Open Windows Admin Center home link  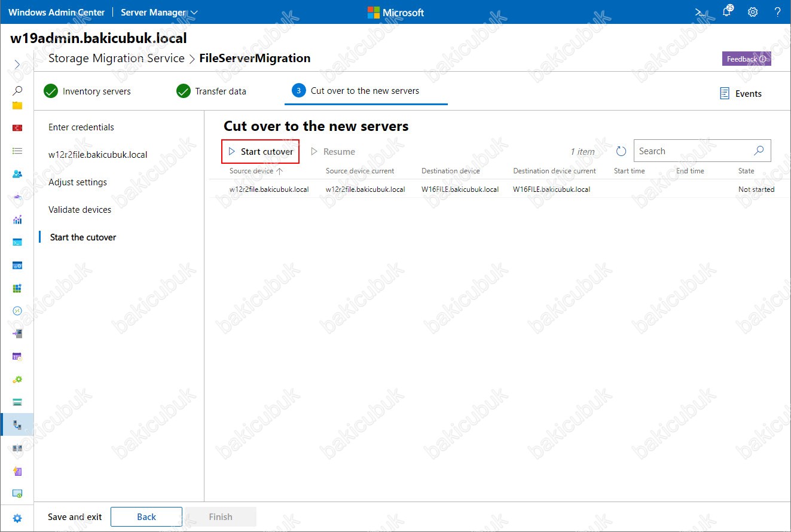57,12
